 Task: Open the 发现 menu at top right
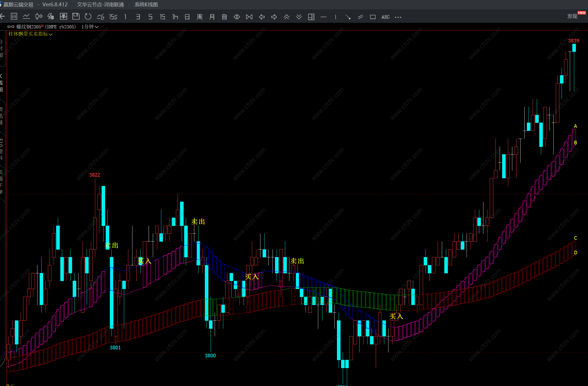click(x=572, y=16)
